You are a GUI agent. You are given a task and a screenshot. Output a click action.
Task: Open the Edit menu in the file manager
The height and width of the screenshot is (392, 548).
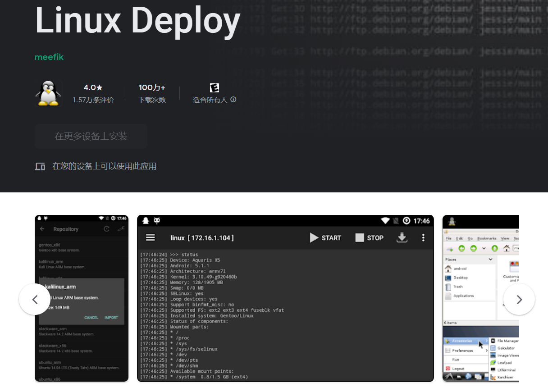(459, 238)
